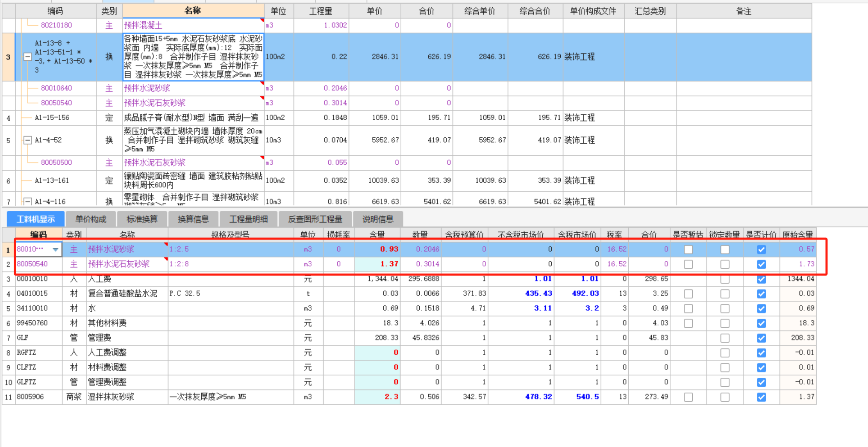Switch to the 说明信息 tab

coord(378,219)
